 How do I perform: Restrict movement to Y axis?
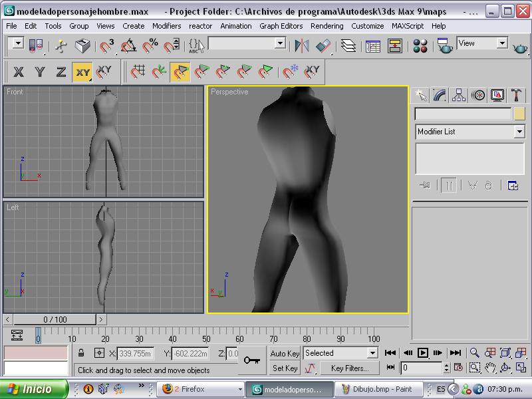pos(40,72)
